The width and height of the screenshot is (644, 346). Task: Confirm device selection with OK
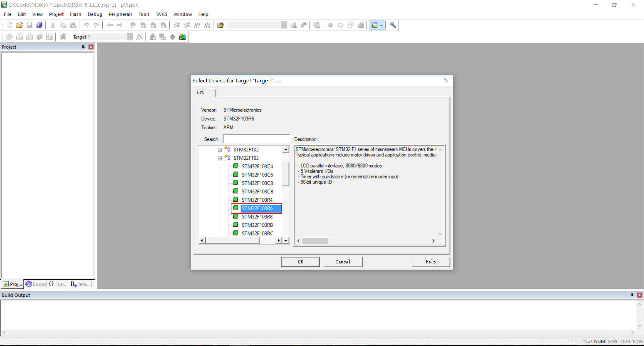(x=301, y=262)
